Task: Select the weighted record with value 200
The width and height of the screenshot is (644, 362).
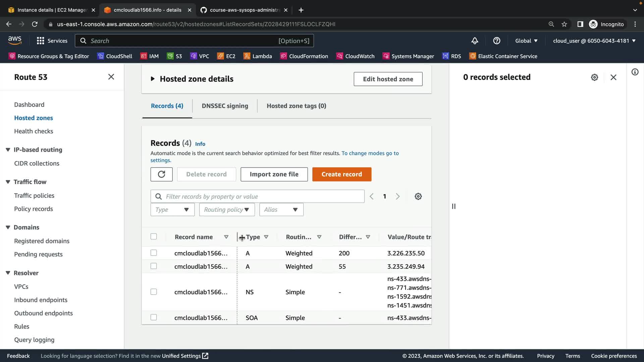Action: (154, 253)
